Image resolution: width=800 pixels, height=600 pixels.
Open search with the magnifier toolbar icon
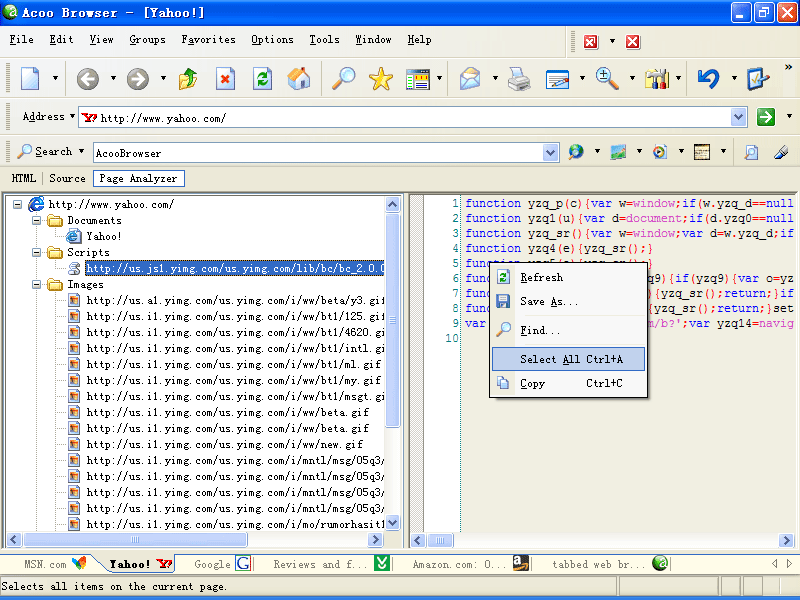[x=343, y=79]
